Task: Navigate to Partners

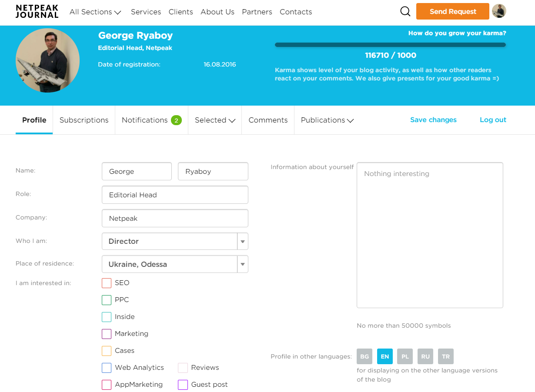Action: (x=257, y=12)
